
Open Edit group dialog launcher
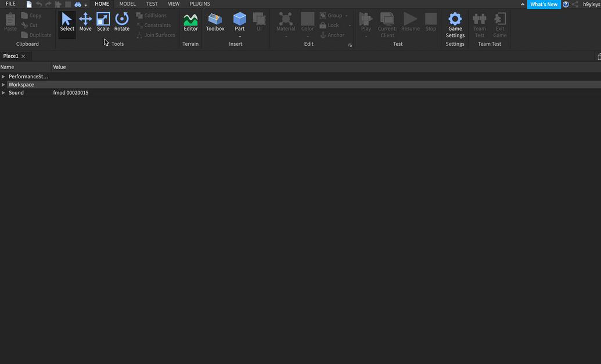coord(350,45)
